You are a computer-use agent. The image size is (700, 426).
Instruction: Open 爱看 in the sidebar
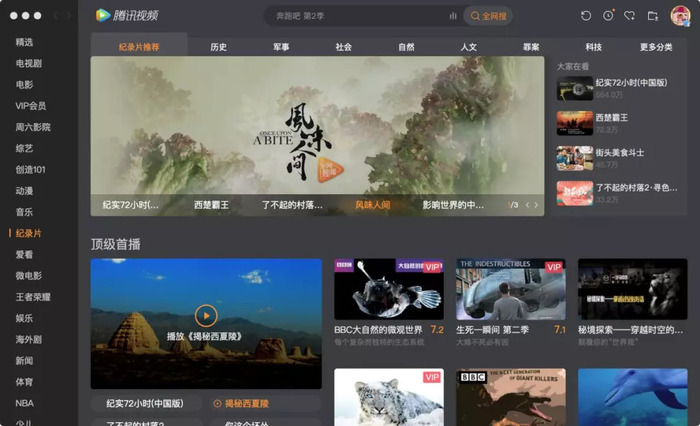tap(24, 255)
